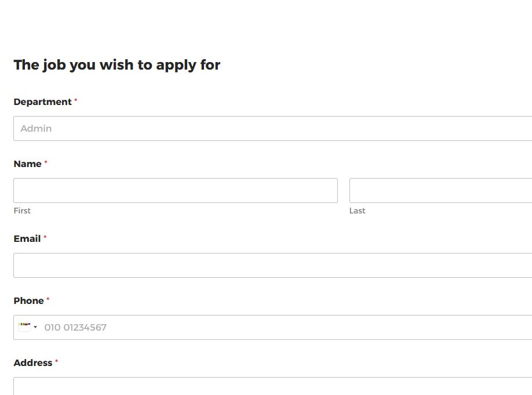The image size is (532, 395).
Task: Click the country flag icon in Phone field
Action: pos(24,327)
